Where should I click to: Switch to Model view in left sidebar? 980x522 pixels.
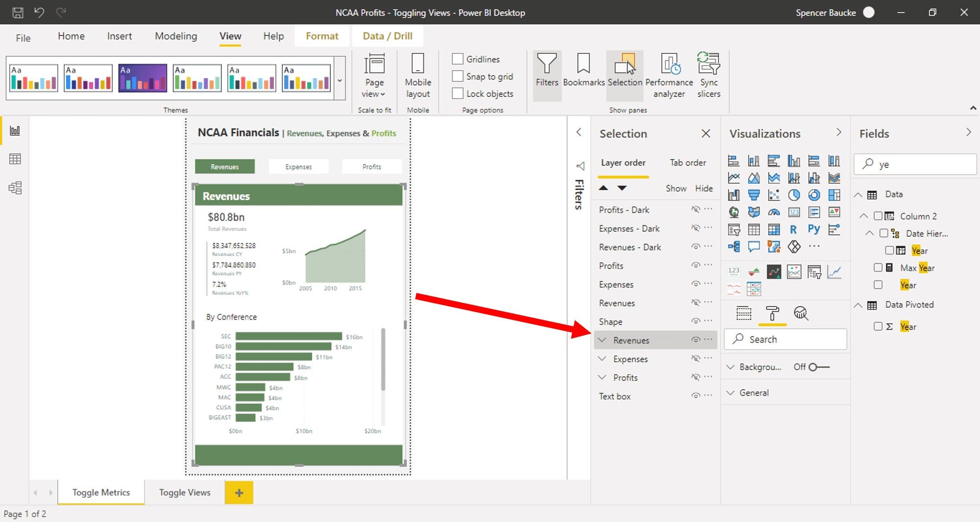point(15,188)
